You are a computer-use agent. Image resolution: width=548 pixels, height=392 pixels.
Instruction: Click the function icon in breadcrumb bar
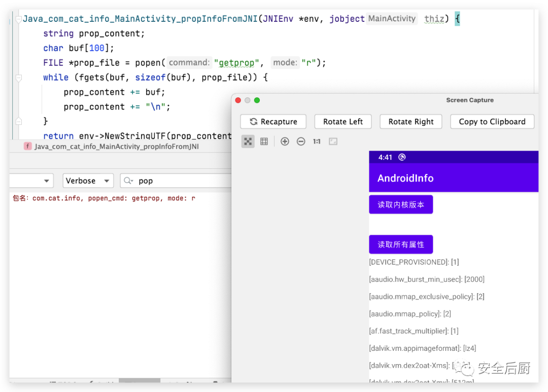tap(28, 147)
